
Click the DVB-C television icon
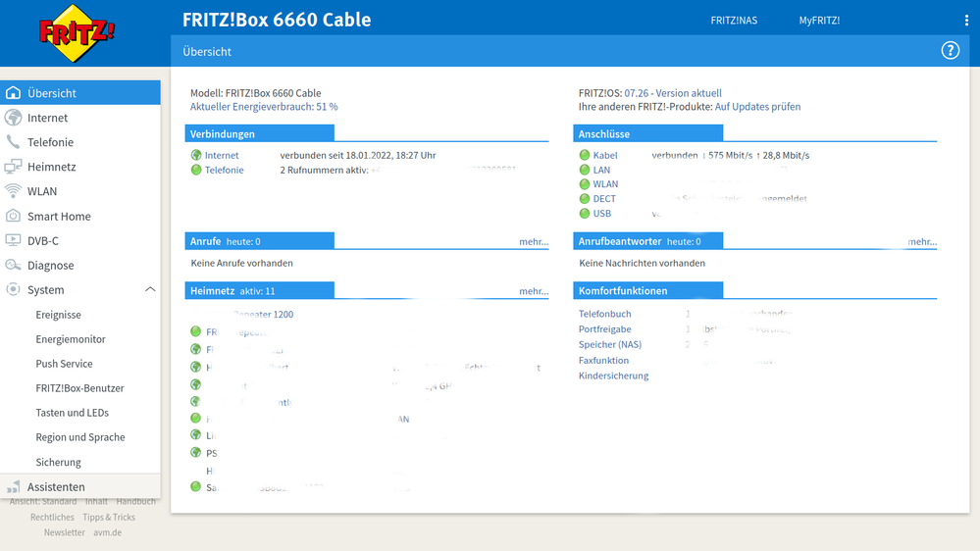[13, 240]
